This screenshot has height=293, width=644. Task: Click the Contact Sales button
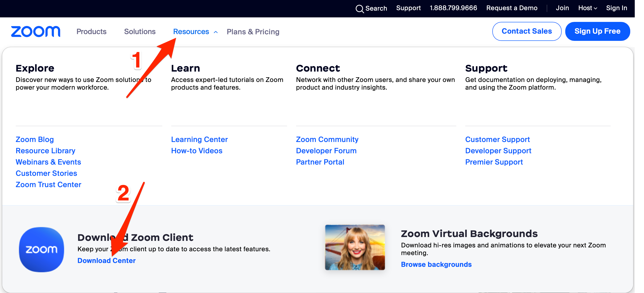[527, 31]
